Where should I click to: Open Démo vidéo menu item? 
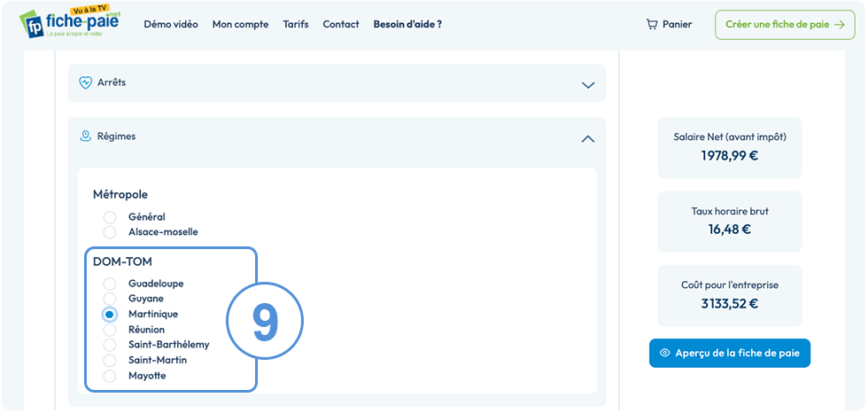point(171,24)
